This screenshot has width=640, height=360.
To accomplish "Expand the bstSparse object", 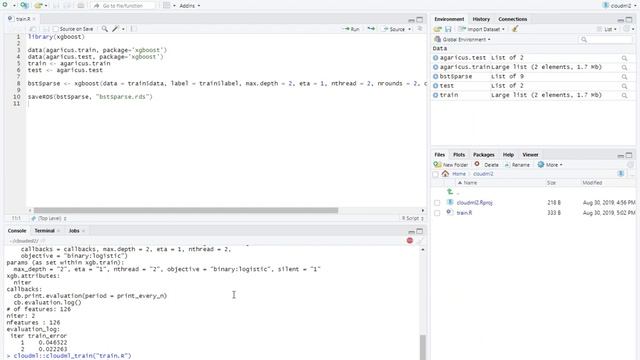I will point(436,76).
